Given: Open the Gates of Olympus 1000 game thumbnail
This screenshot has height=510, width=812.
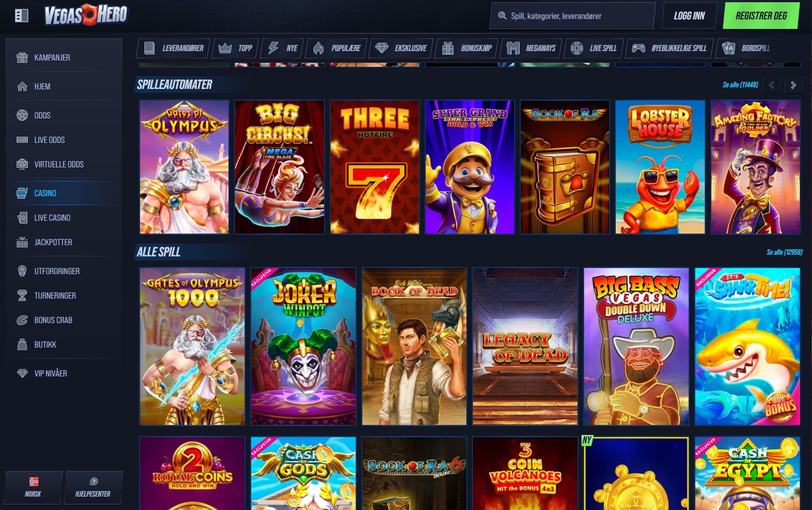Looking at the screenshot, I should (x=192, y=346).
